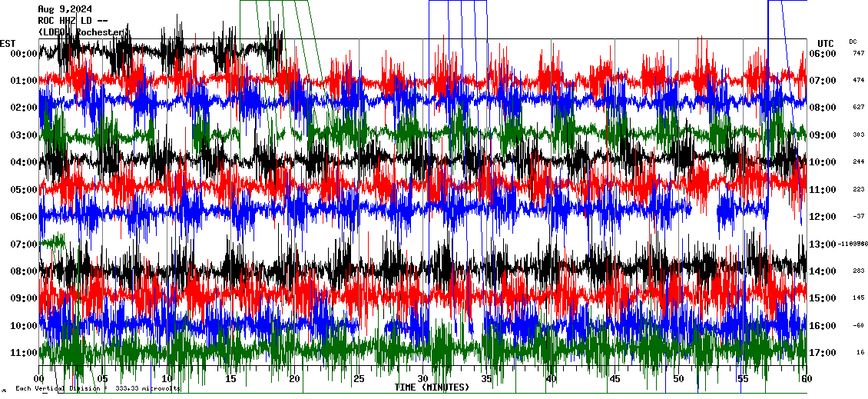Image resolution: width=868 pixels, height=399 pixels.
Task: Click the DC value 747
Action: pyautogui.click(x=858, y=54)
